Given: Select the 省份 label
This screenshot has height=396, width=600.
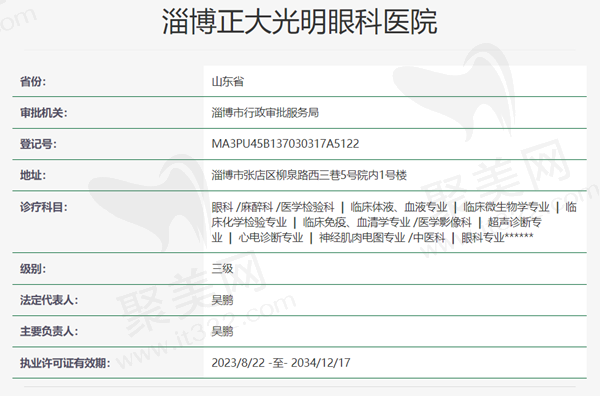Looking at the screenshot, I should pyautogui.click(x=33, y=81).
